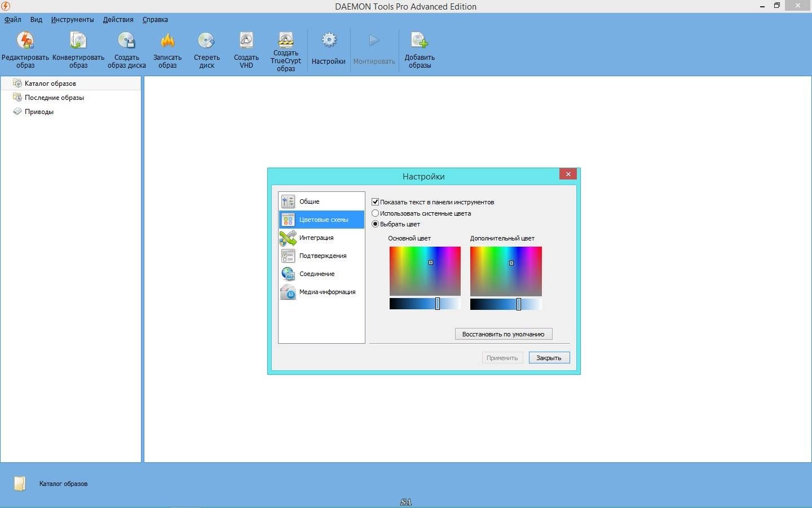Close the Настройки dialog with red X
Image resolution: width=812 pixels, height=508 pixels.
[568, 174]
